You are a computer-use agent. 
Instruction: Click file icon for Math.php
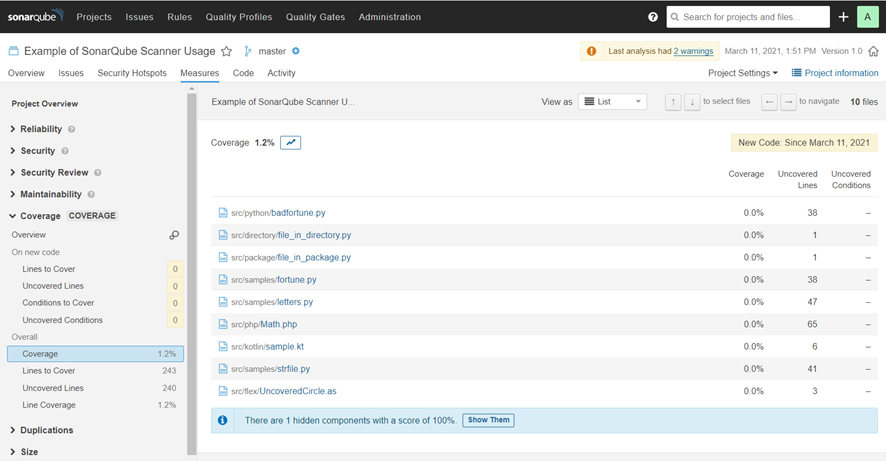[x=223, y=324]
